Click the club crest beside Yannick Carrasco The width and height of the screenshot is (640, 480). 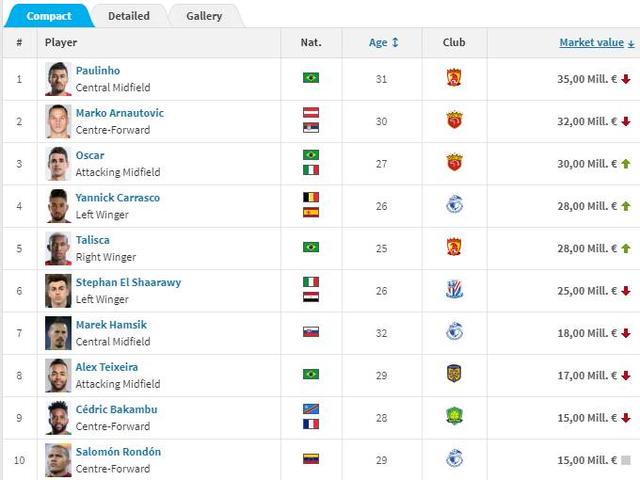tap(454, 204)
